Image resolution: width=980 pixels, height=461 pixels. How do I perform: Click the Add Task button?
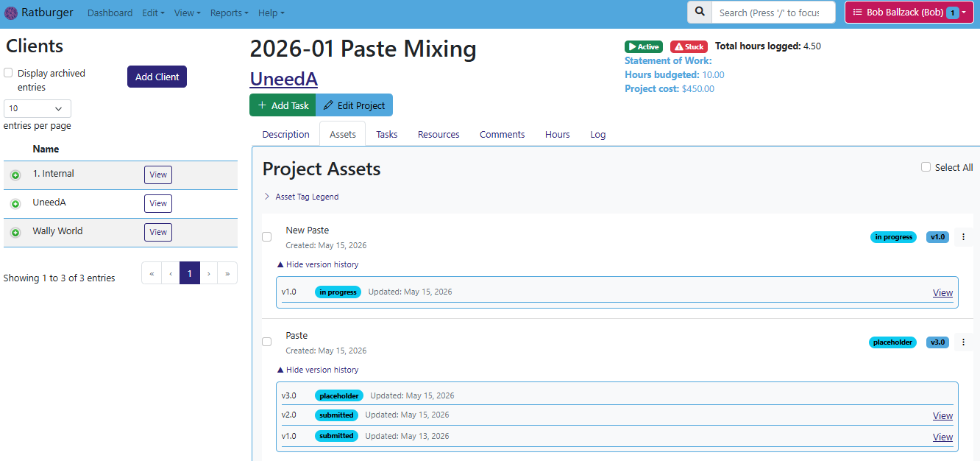[283, 105]
